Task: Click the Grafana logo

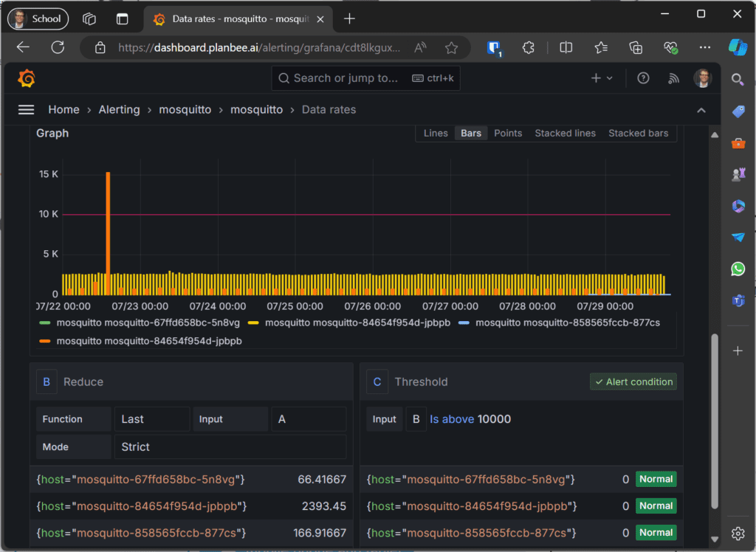Action: (x=27, y=78)
